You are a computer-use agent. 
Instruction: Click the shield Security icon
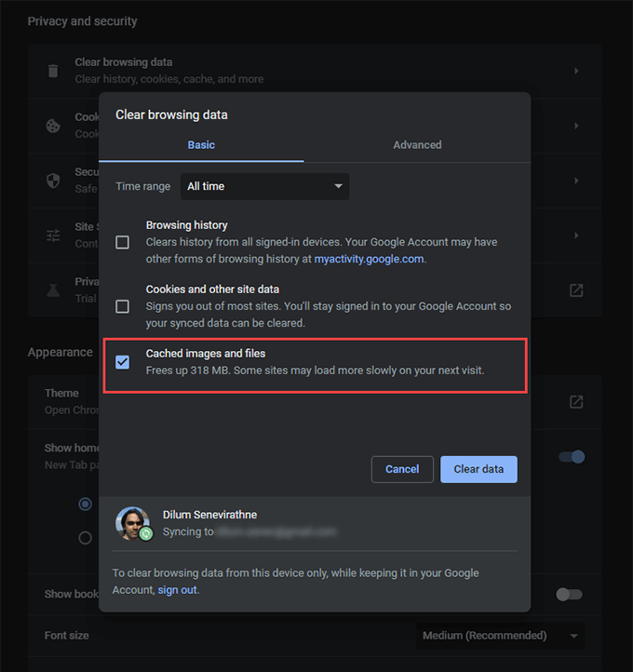point(53,180)
